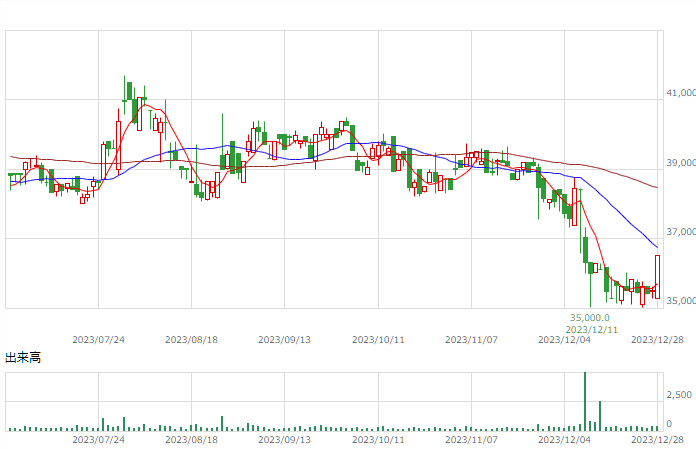Click 2023/08/18 date under the volume chart
Image resolution: width=696 pixels, height=449 pixels.
pos(191,439)
